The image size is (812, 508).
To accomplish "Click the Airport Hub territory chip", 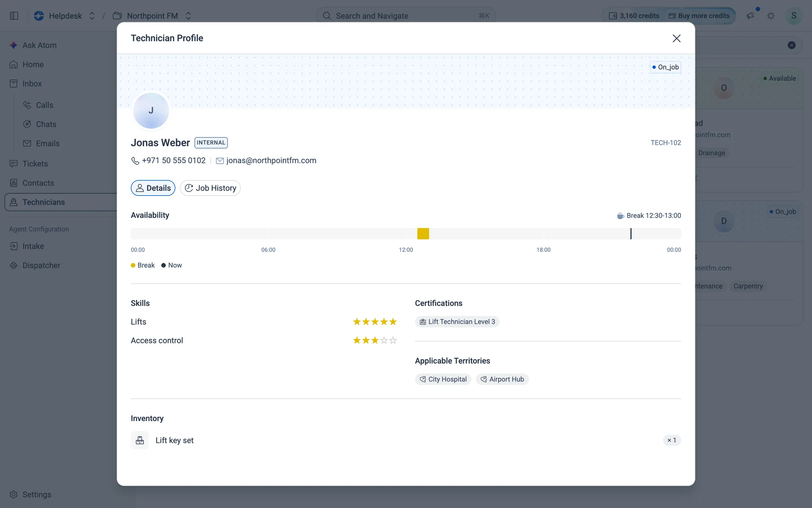I will point(502,379).
